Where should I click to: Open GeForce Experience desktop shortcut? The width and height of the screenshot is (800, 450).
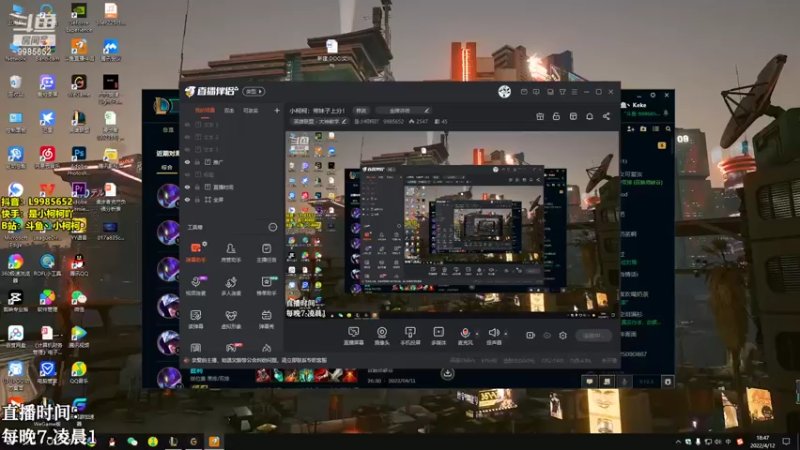(x=79, y=17)
